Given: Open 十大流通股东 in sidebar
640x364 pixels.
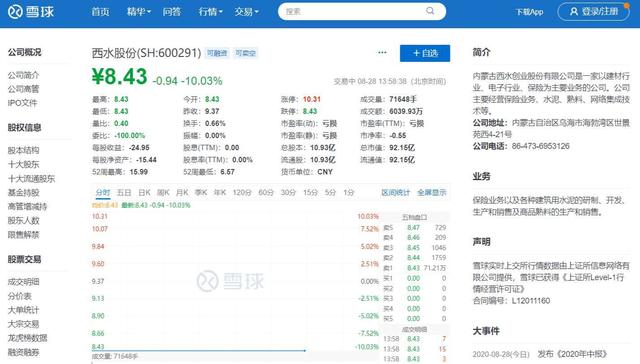Looking at the screenshot, I should [31, 178].
